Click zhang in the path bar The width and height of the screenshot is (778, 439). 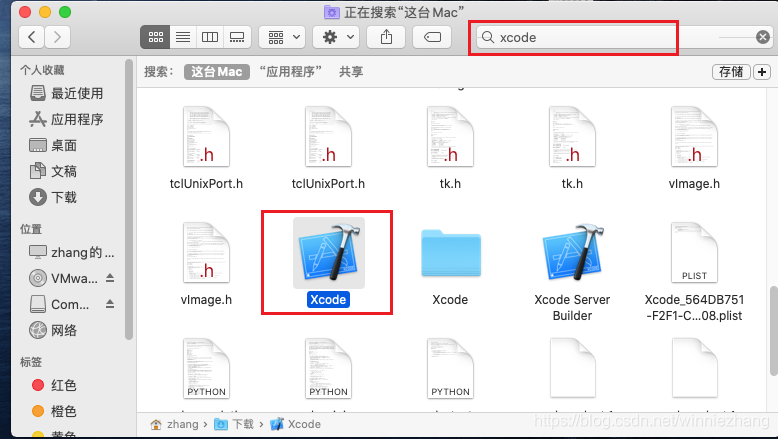coord(175,425)
